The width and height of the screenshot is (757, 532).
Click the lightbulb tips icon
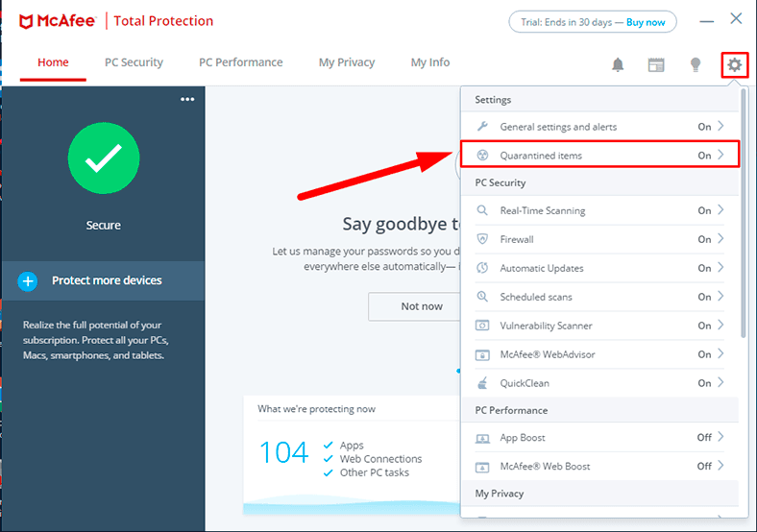pos(696,64)
